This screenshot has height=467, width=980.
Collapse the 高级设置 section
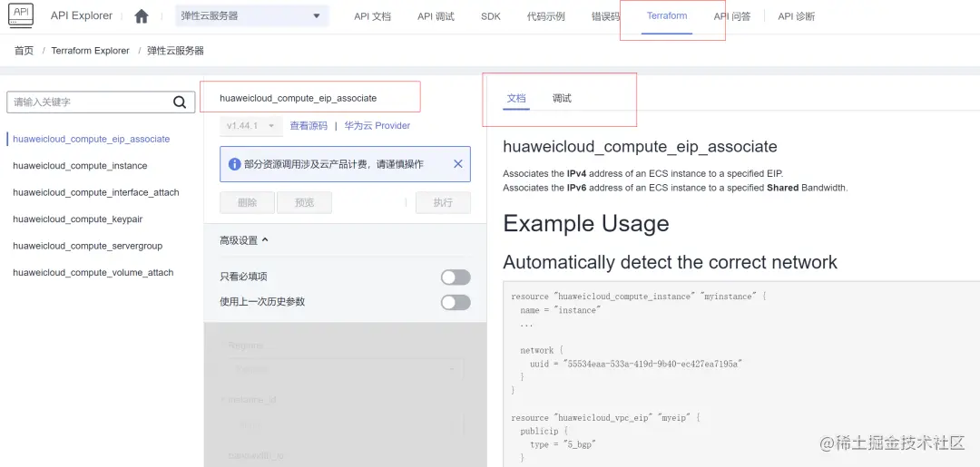tap(244, 240)
